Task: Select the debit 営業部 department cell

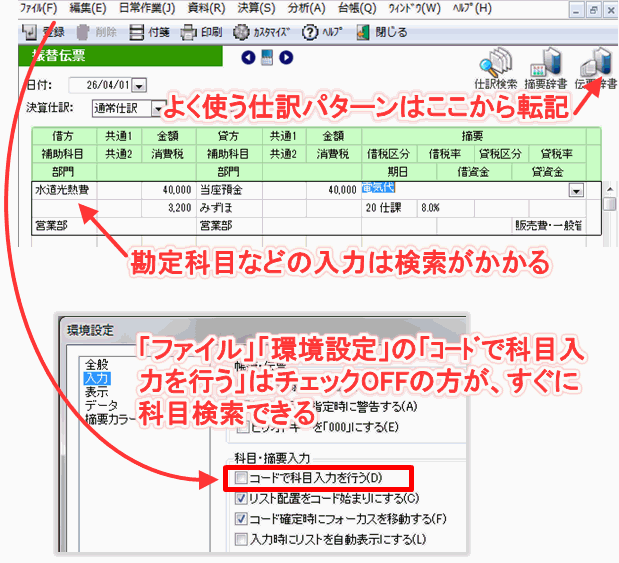Action: (x=64, y=226)
